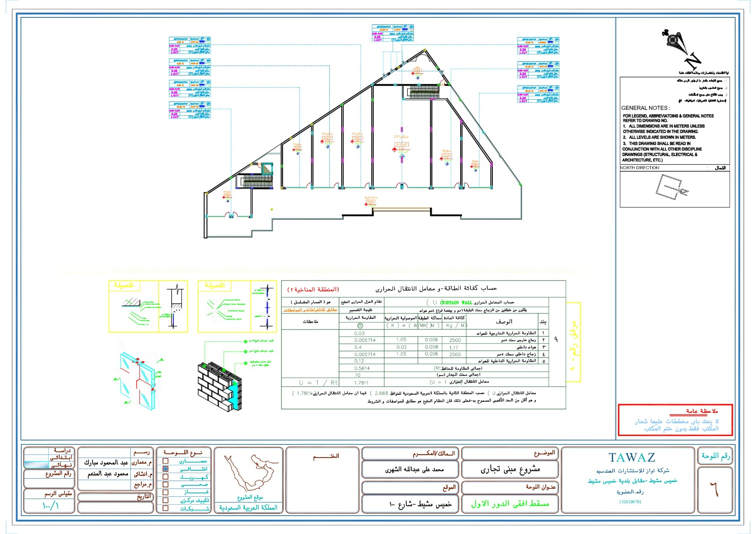Click structural engineer name محمود عبد المنعم
The height and width of the screenshot is (534, 756).
[108, 474]
